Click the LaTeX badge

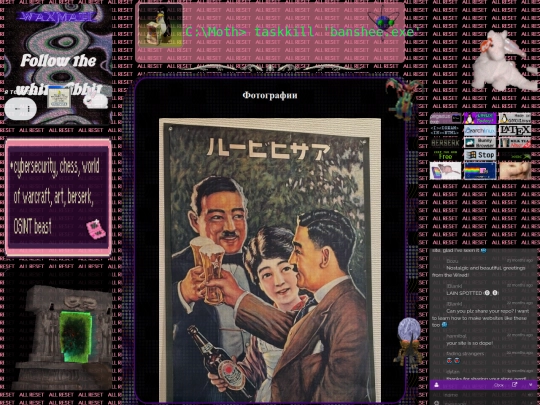pyautogui.click(x=515, y=131)
